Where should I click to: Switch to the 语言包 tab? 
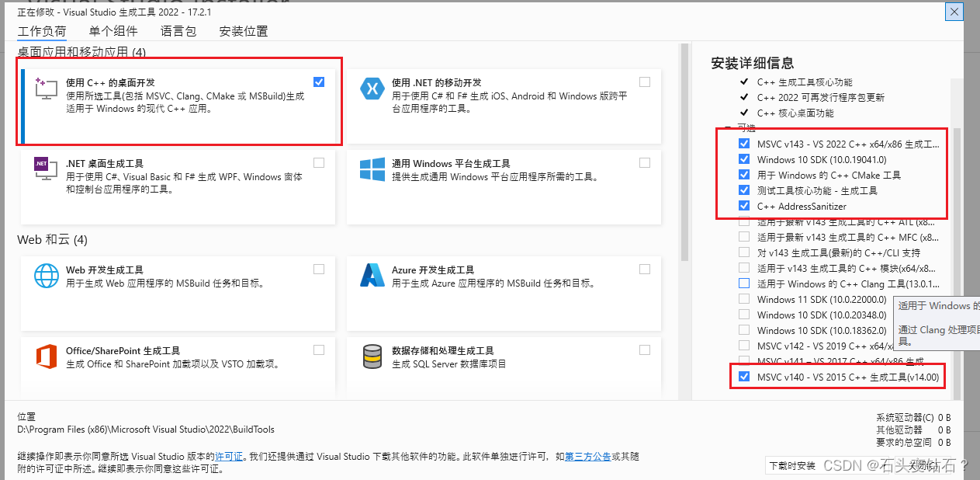click(178, 32)
